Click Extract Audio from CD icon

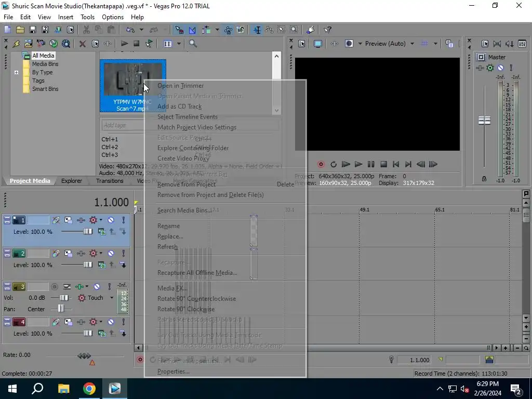(x=54, y=44)
